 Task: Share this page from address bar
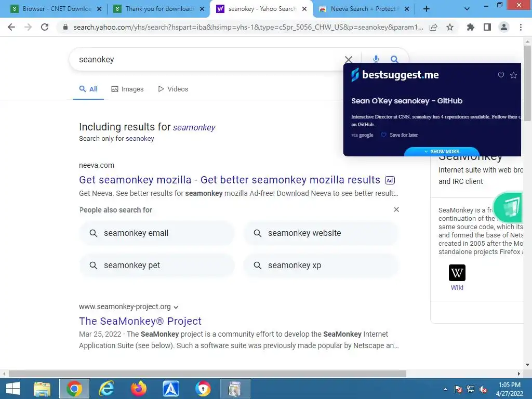(x=433, y=27)
